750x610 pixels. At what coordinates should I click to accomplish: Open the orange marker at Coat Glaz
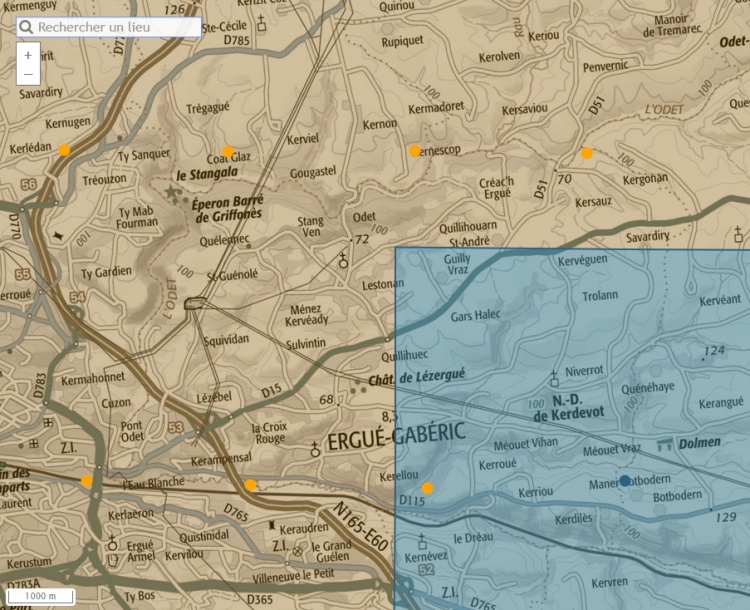coord(228,152)
